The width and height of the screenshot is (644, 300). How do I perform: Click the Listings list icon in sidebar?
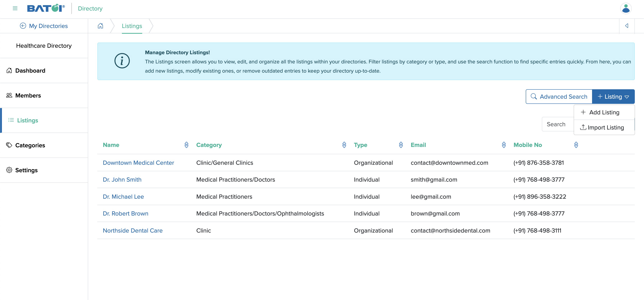pyautogui.click(x=11, y=120)
